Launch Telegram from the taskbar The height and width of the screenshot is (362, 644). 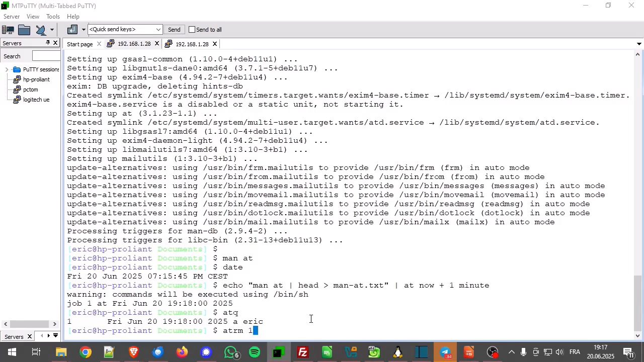tap(446, 352)
